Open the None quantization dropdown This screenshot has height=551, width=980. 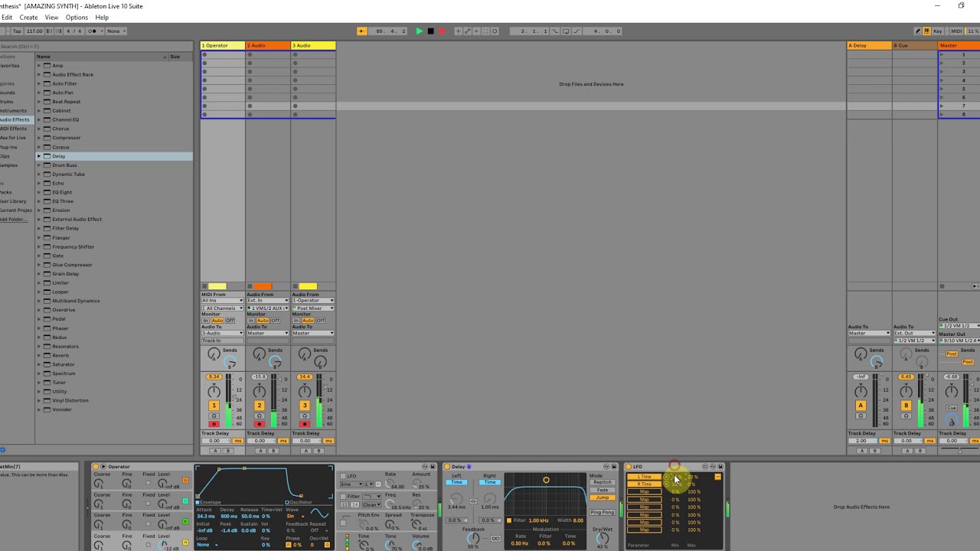click(x=116, y=31)
